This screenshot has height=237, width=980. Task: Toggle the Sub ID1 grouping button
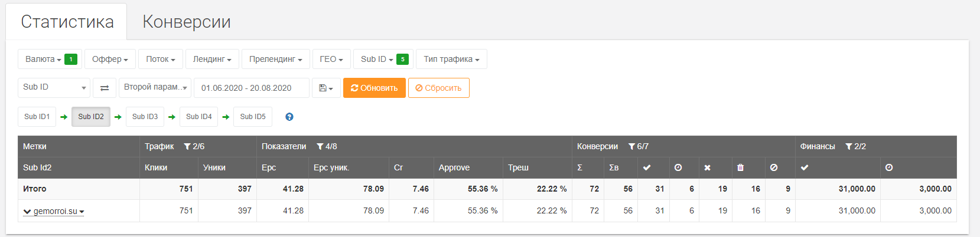click(x=37, y=117)
